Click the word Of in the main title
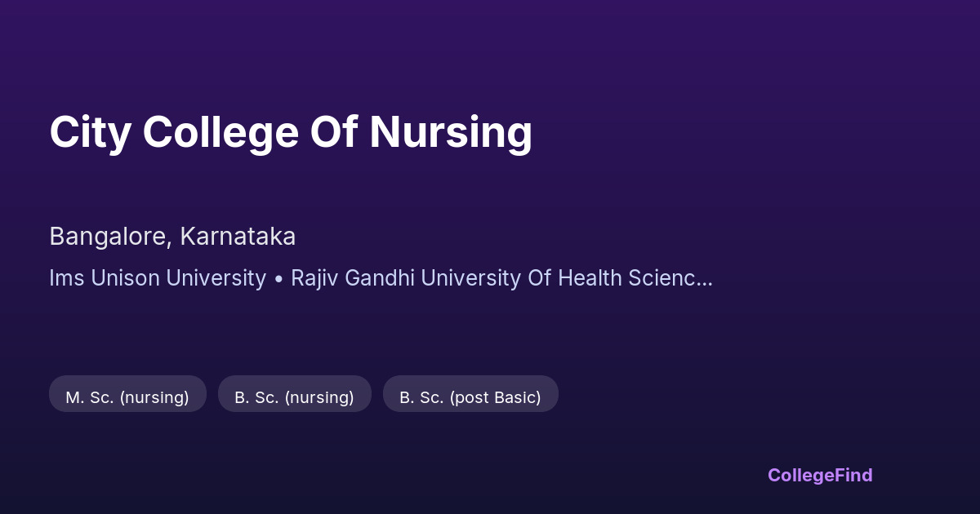 point(333,132)
